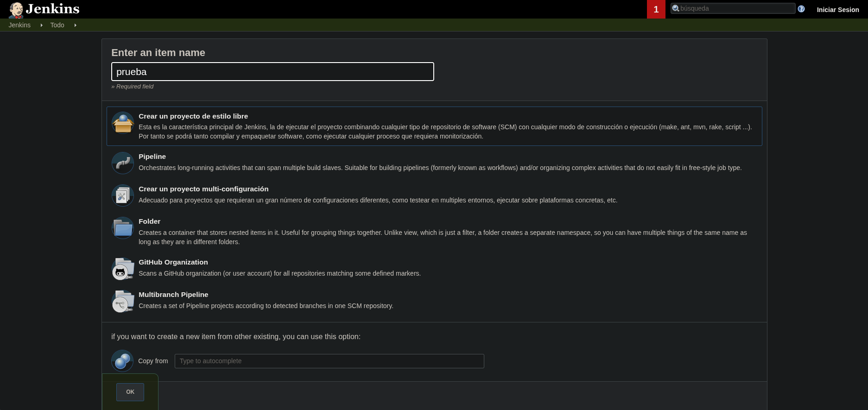Image resolution: width=868 pixels, height=410 pixels.
Task: Click the search magnifier icon
Action: pos(676,8)
